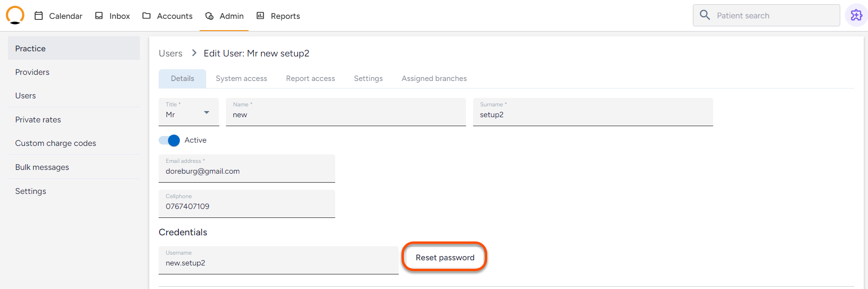The width and height of the screenshot is (868, 289).
Task: Click the Inbox tray icon
Action: tap(99, 16)
